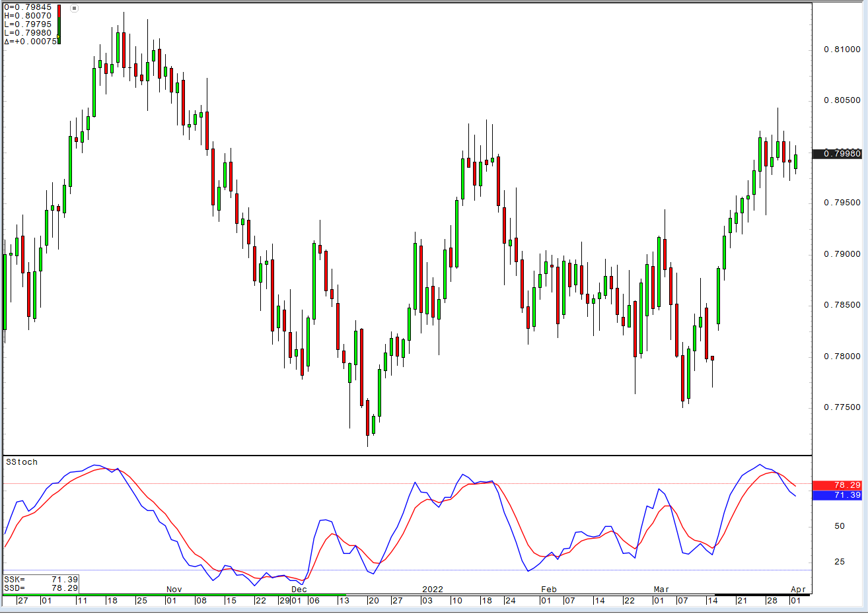Image resolution: width=868 pixels, height=614 pixels.
Task: Click the 03 date tick on the time axis
Action: pyautogui.click(x=427, y=601)
